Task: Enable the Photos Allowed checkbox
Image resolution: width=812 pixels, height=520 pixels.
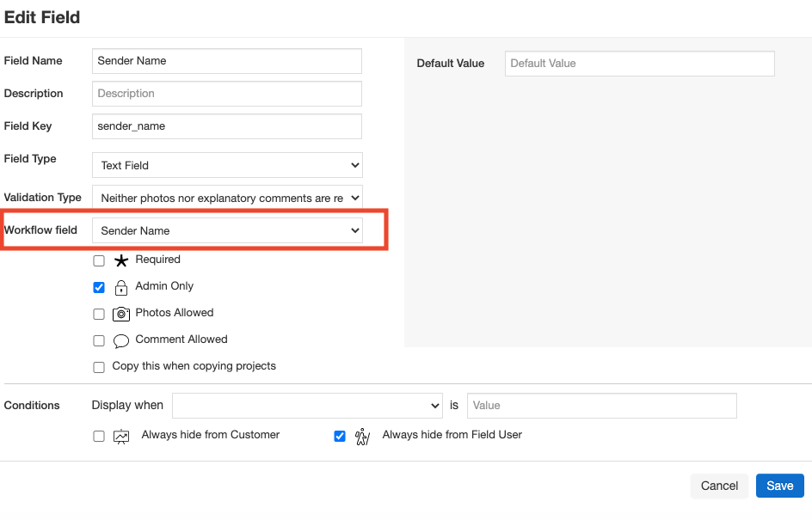Action: tap(98, 313)
